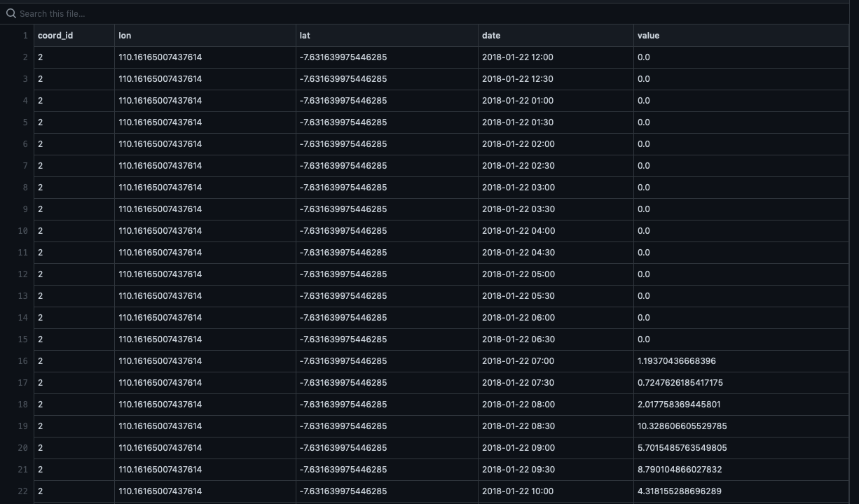
Task: Select the value cell 1.19370436668396
Action: tap(676, 361)
